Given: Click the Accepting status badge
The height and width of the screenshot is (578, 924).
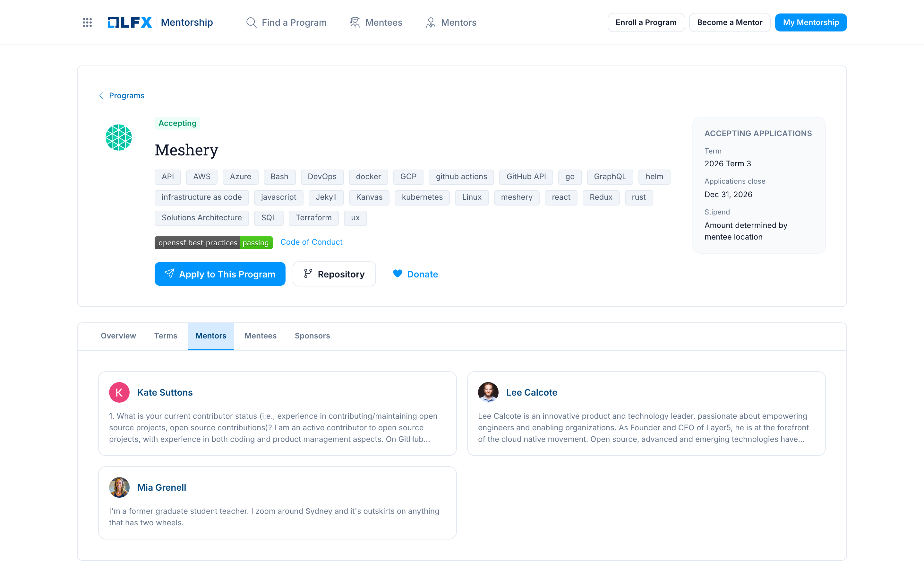Looking at the screenshot, I should (177, 123).
